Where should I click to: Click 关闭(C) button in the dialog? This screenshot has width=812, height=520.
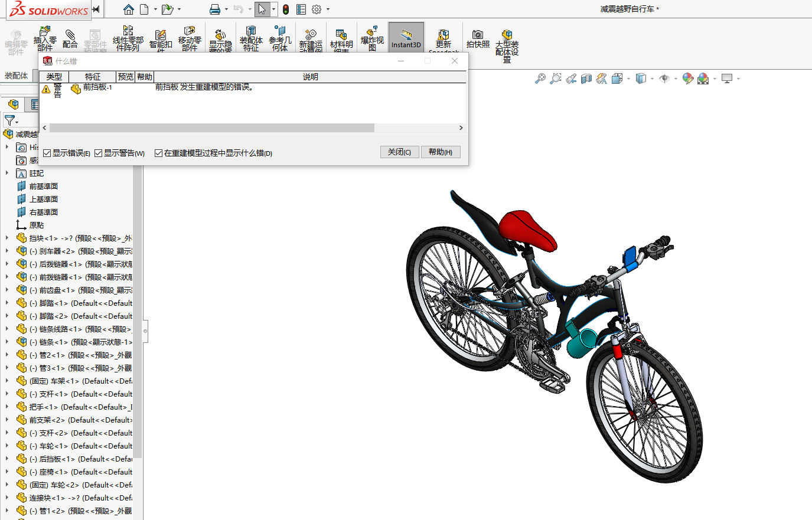[399, 152]
